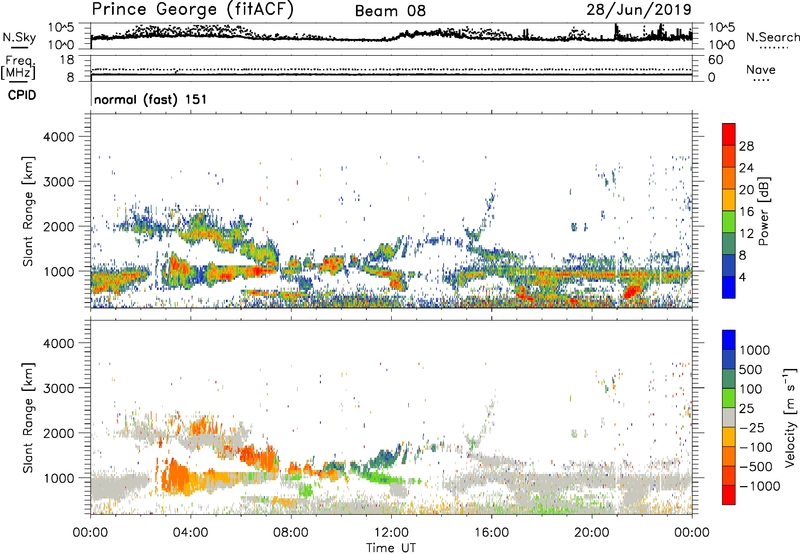Viewport: 800px width, 554px height.
Task: Click the Time UT axis title
Action: [x=391, y=548]
